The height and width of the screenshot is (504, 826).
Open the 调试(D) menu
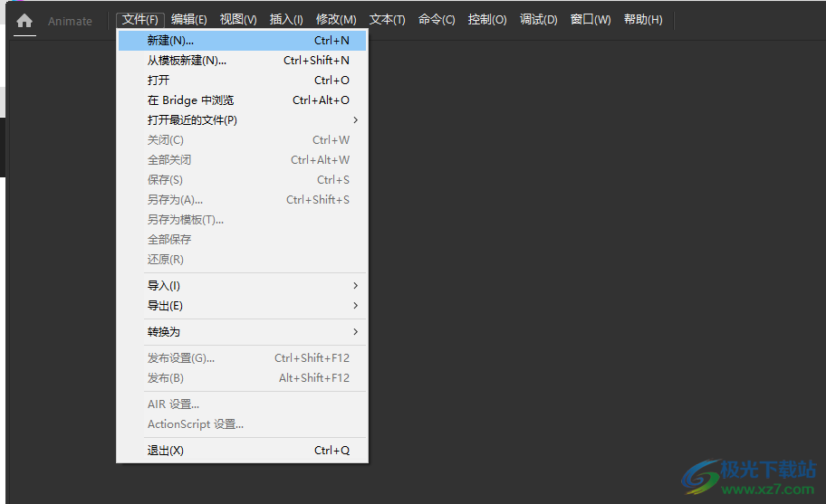pyautogui.click(x=538, y=20)
